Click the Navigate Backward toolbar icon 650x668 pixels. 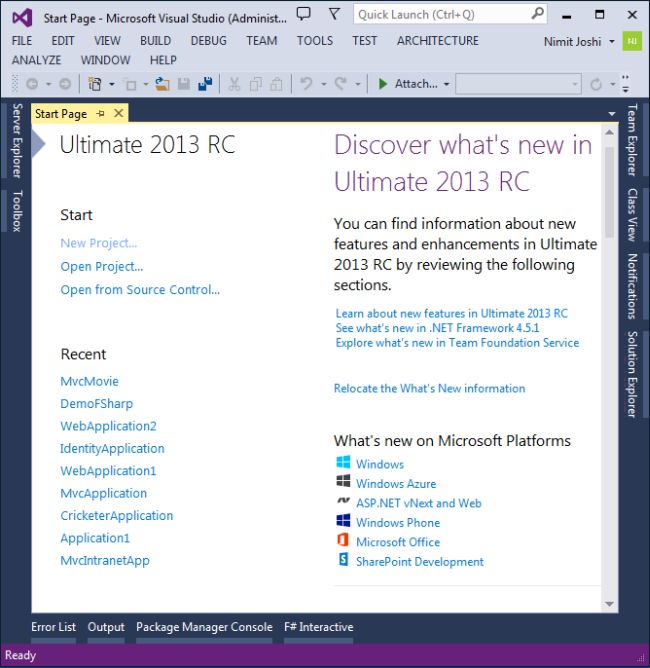(32, 84)
